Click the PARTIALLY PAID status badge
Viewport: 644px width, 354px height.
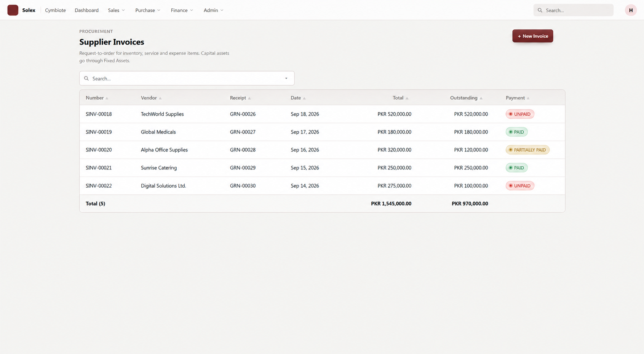tap(527, 150)
